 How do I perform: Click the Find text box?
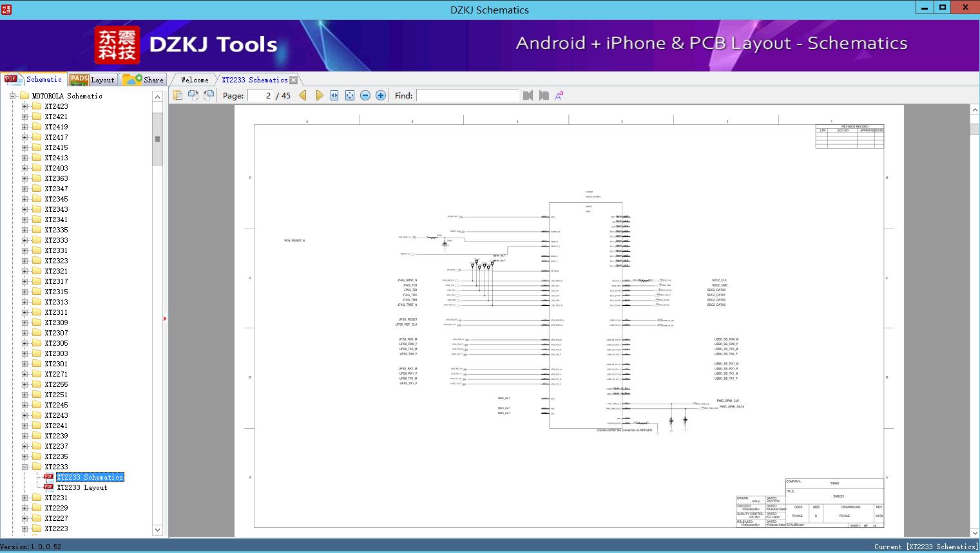(x=468, y=95)
